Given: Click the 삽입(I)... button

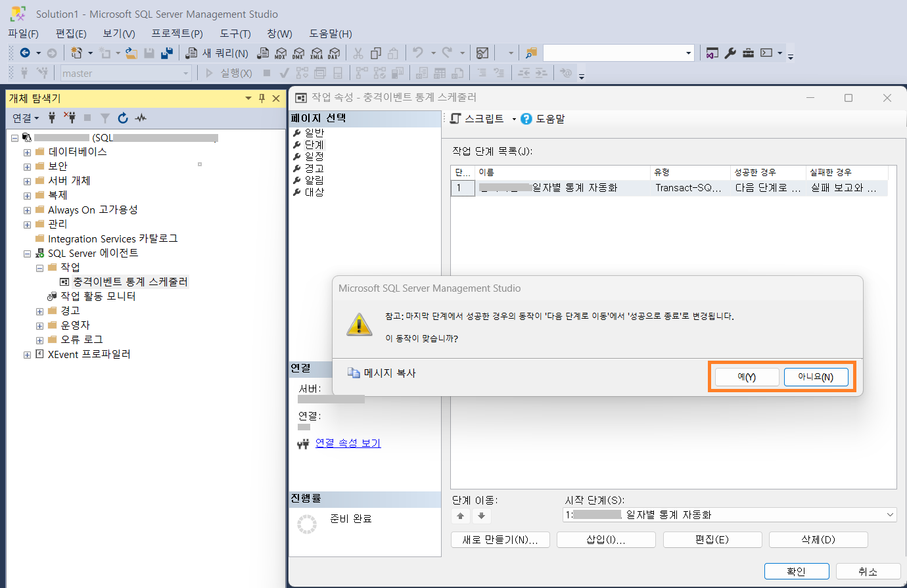Looking at the screenshot, I should pyautogui.click(x=606, y=539).
